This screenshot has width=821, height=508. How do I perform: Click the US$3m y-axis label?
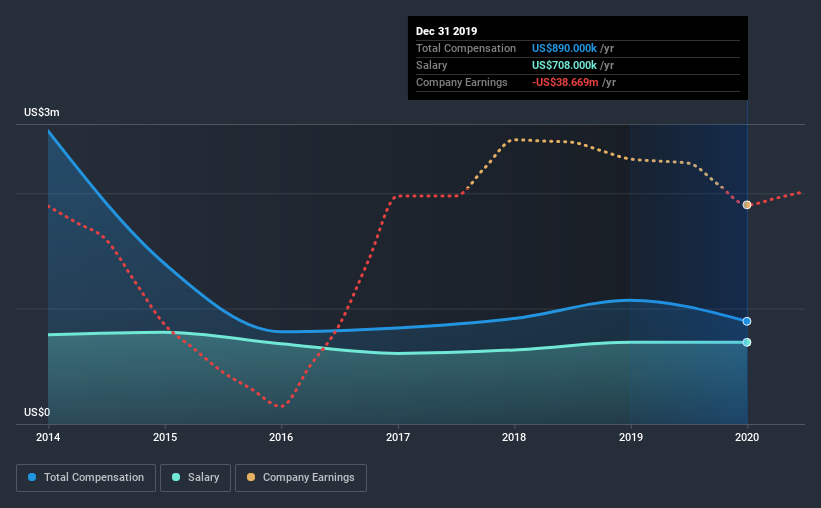pos(42,113)
